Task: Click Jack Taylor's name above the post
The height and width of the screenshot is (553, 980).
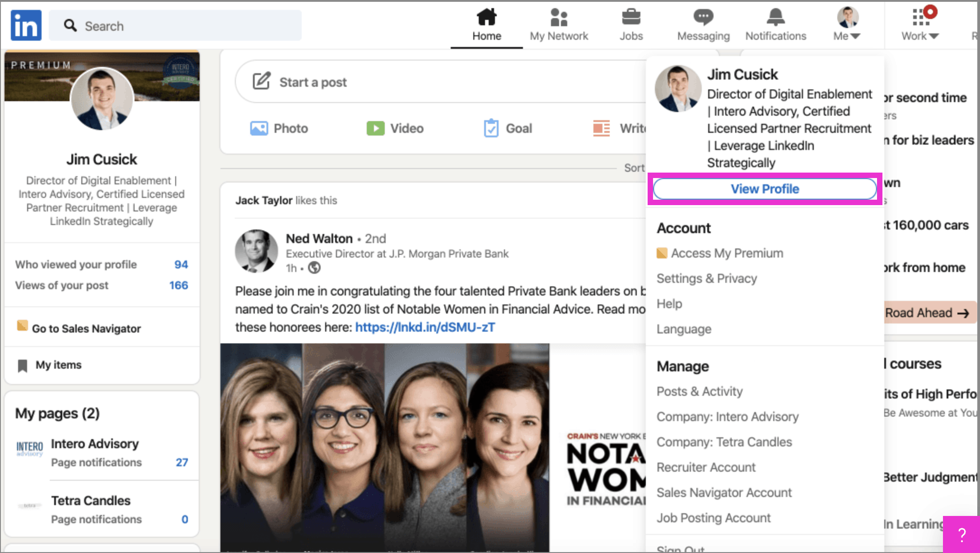Action: [264, 200]
